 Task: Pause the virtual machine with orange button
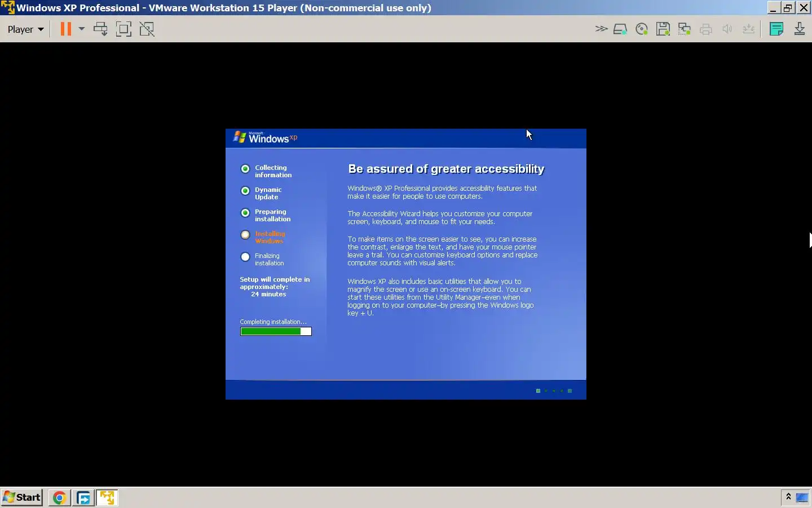(66, 29)
